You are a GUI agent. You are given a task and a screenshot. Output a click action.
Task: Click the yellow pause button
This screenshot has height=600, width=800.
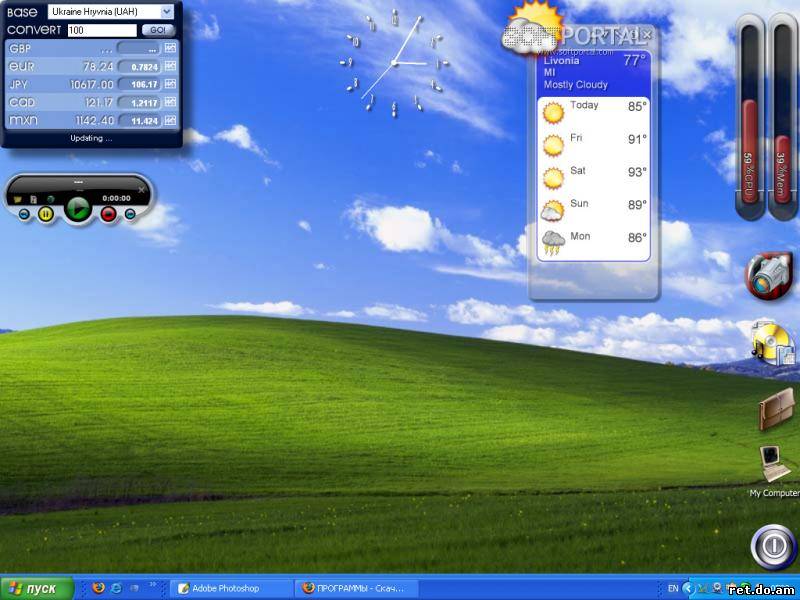(x=45, y=213)
